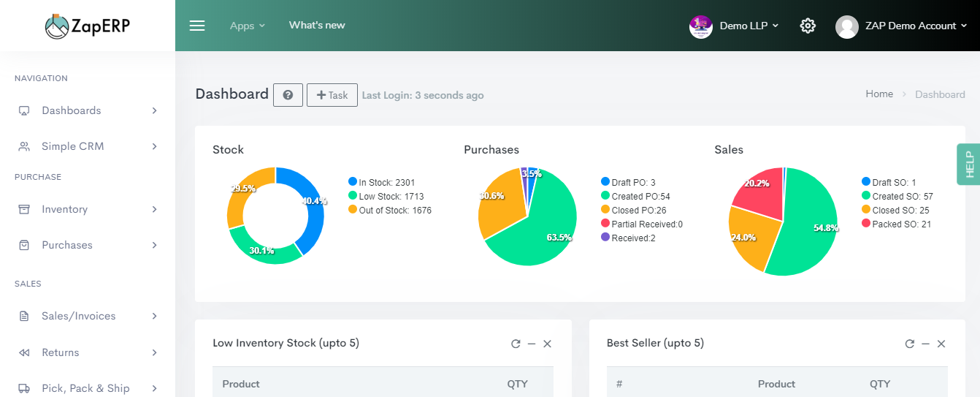This screenshot has width=980, height=397.
Task: Open the What's new menu item
Action: point(317,25)
